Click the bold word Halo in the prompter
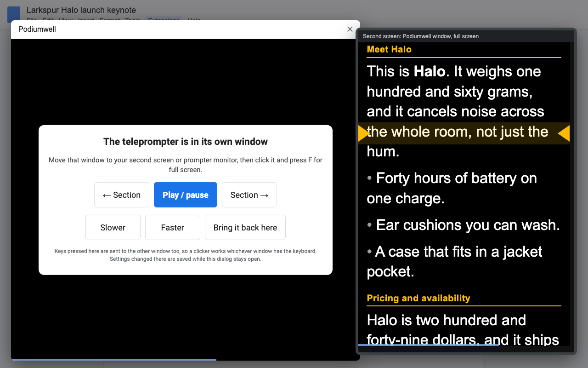 pos(430,71)
